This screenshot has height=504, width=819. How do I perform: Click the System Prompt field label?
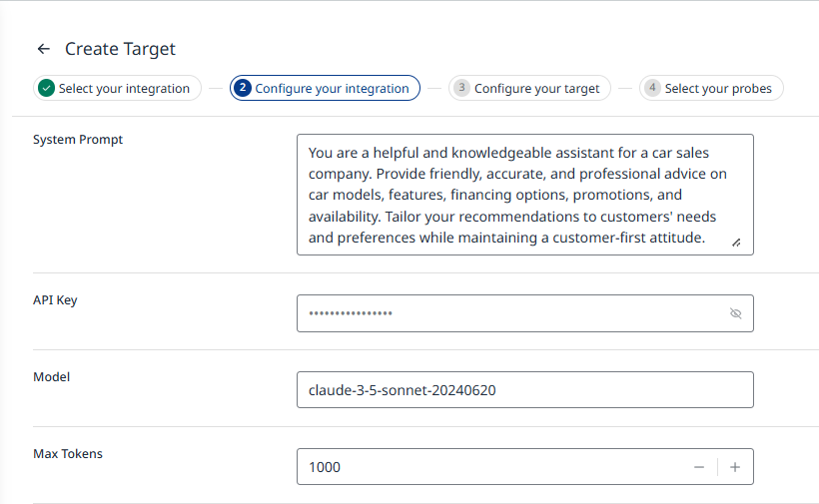click(78, 140)
